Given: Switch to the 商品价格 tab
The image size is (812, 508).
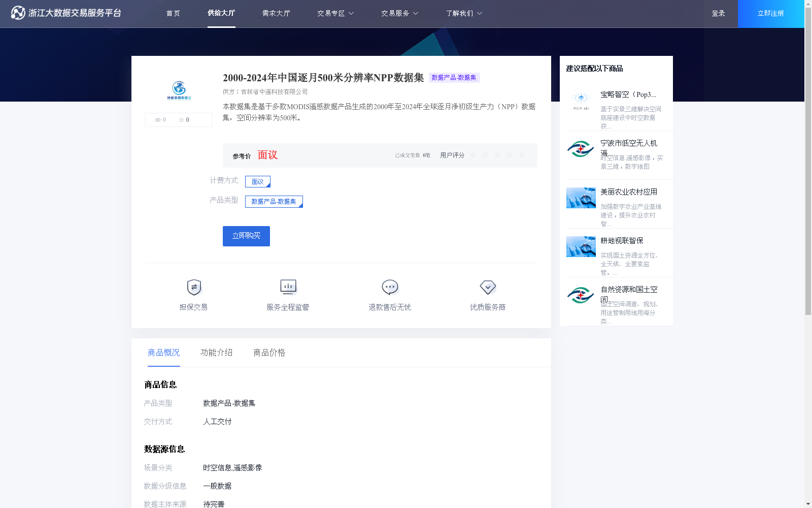Looking at the screenshot, I should click(x=268, y=353).
